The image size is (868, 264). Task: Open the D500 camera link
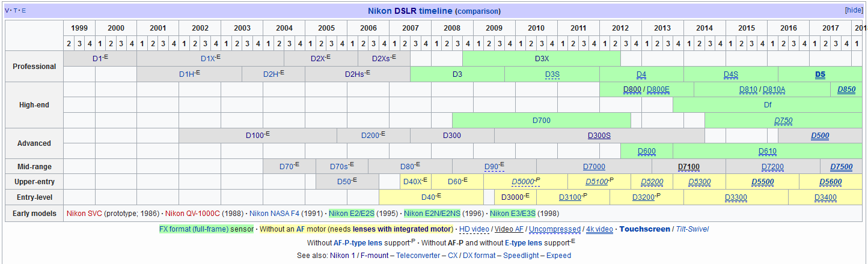[820, 136]
